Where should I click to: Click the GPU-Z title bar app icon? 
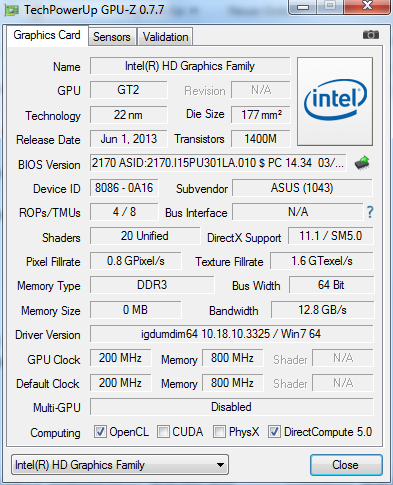point(11,10)
